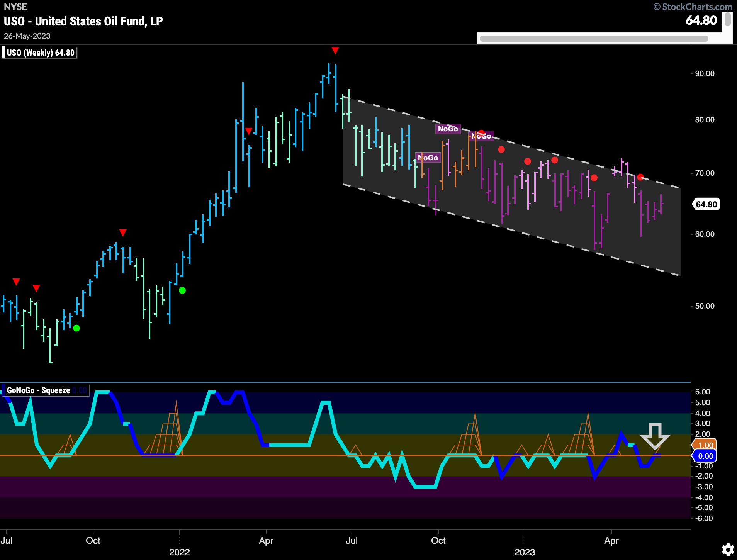This screenshot has height=560, width=737.
Task: Click the red triangle above the price peak
Action: point(335,51)
